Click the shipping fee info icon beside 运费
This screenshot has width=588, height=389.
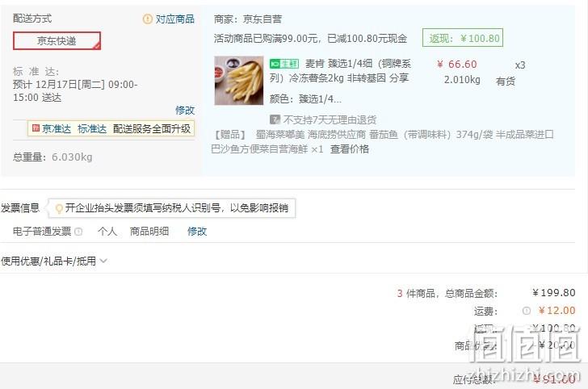point(527,311)
